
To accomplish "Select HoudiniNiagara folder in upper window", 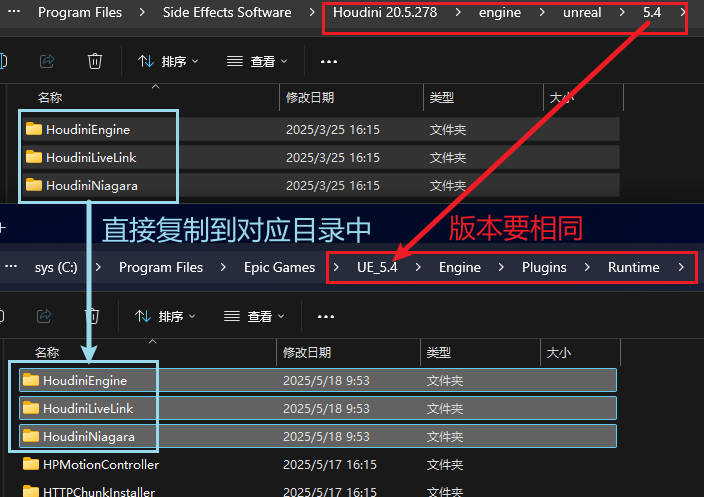I will click(x=91, y=185).
